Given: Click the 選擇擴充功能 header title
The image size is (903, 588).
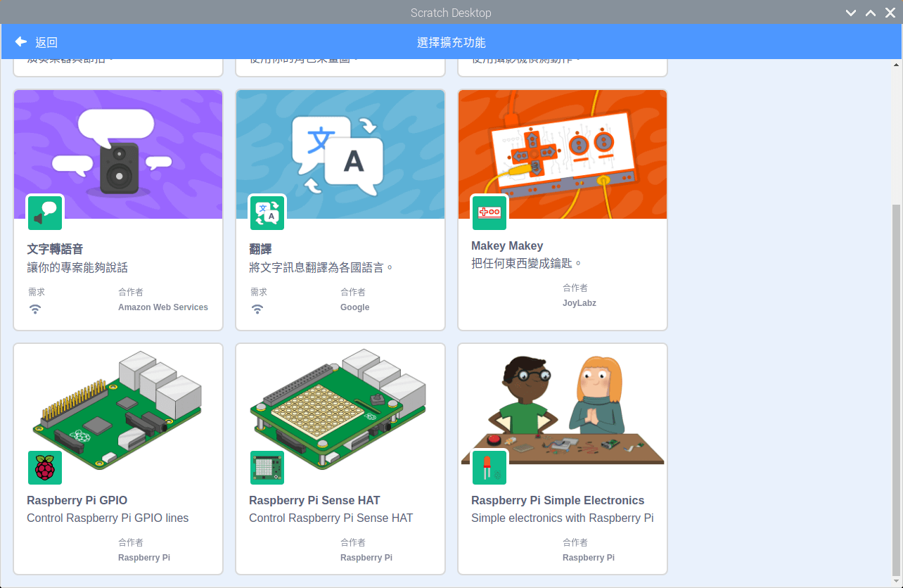Looking at the screenshot, I should coord(451,43).
